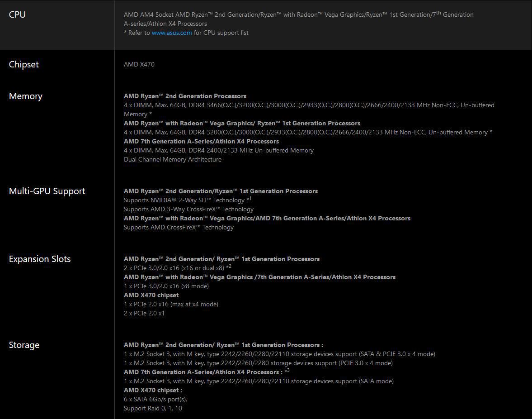Click '2 x PCIe 2.0 x1' line
532x419 pixels.
(144, 314)
